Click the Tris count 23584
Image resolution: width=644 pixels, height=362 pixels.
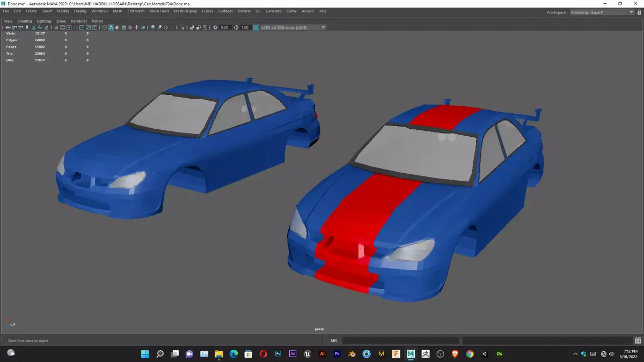39,54
